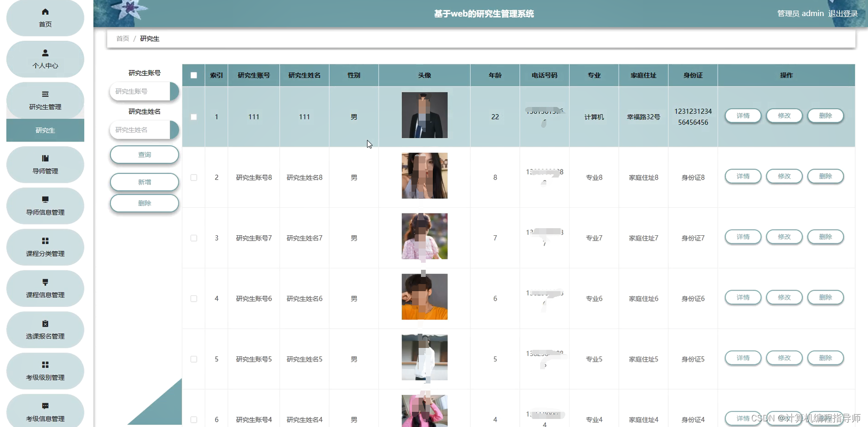Click 详情 for row 111
The width and height of the screenshot is (868, 427).
tap(743, 116)
